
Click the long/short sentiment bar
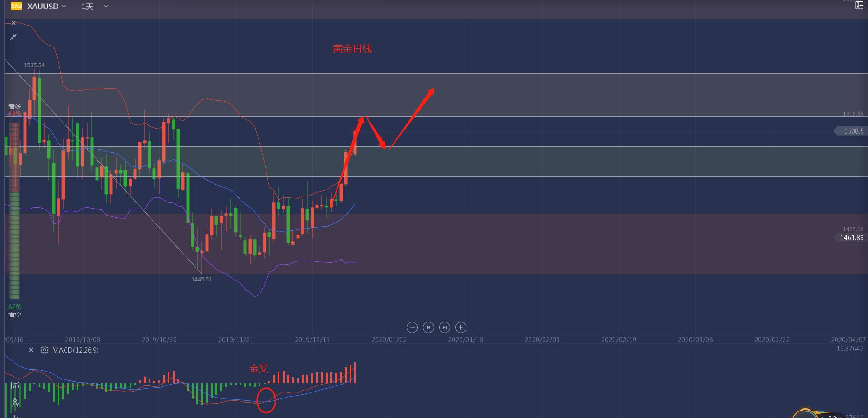[x=15, y=210]
